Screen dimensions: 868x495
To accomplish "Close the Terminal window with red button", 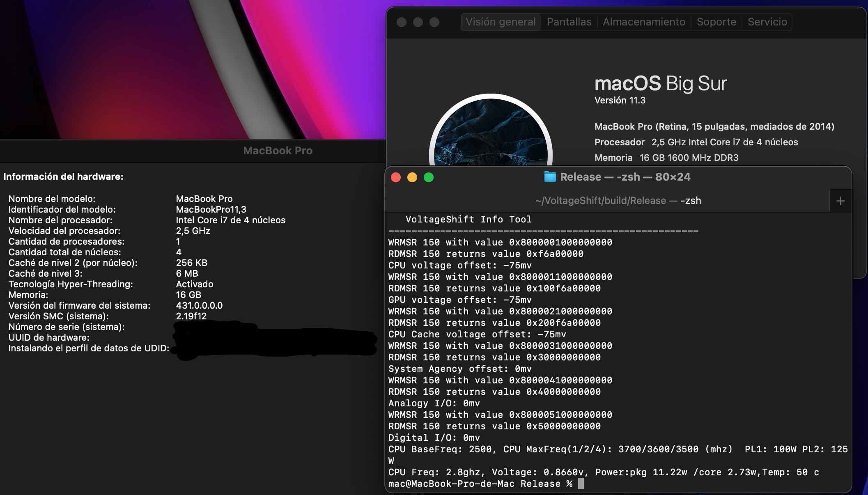I will [396, 177].
